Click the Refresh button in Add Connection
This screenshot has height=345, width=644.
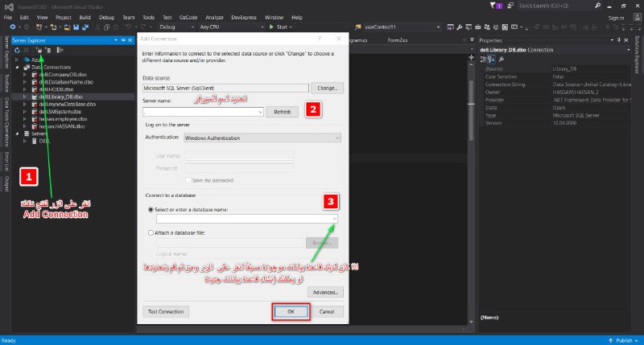coord(283,112)
